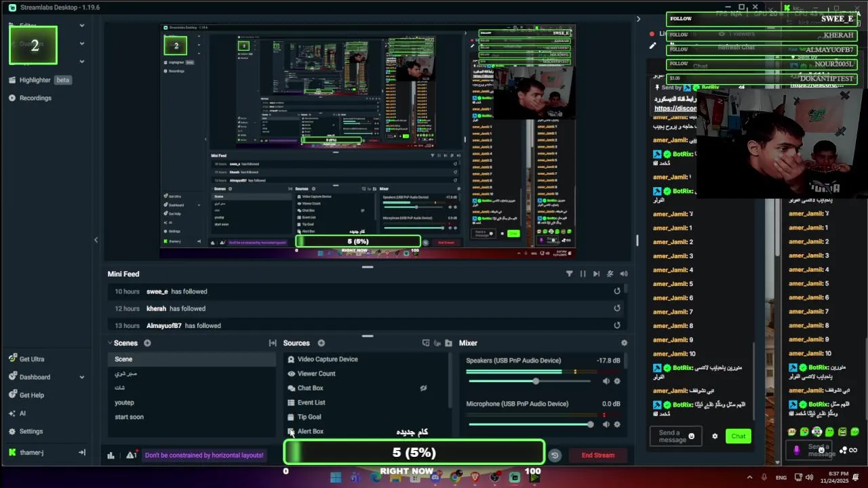Mute Mini Feed event sounds speaker icon
The width and height of the screenshot is (868, 488).
click(x=624, y=274)
